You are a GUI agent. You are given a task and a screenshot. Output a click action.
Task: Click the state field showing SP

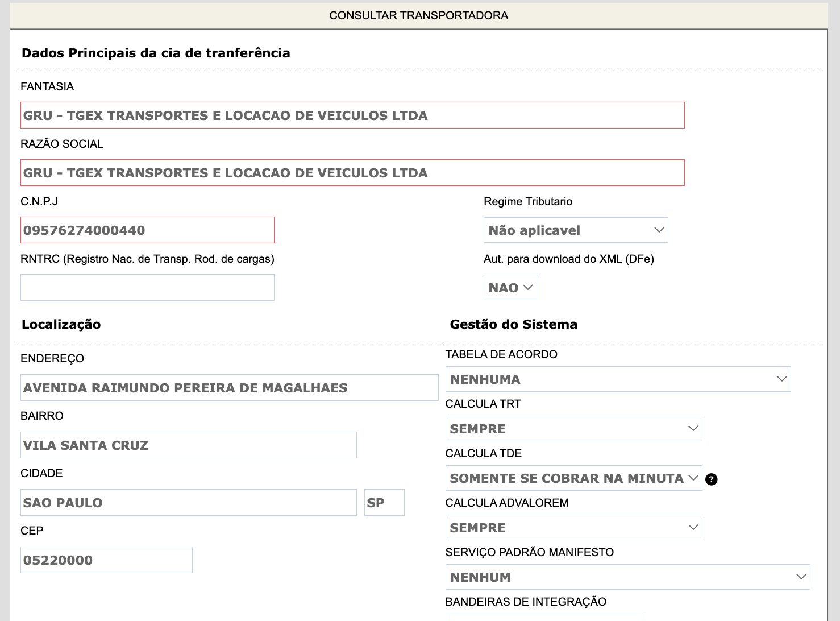click(384, 503)
